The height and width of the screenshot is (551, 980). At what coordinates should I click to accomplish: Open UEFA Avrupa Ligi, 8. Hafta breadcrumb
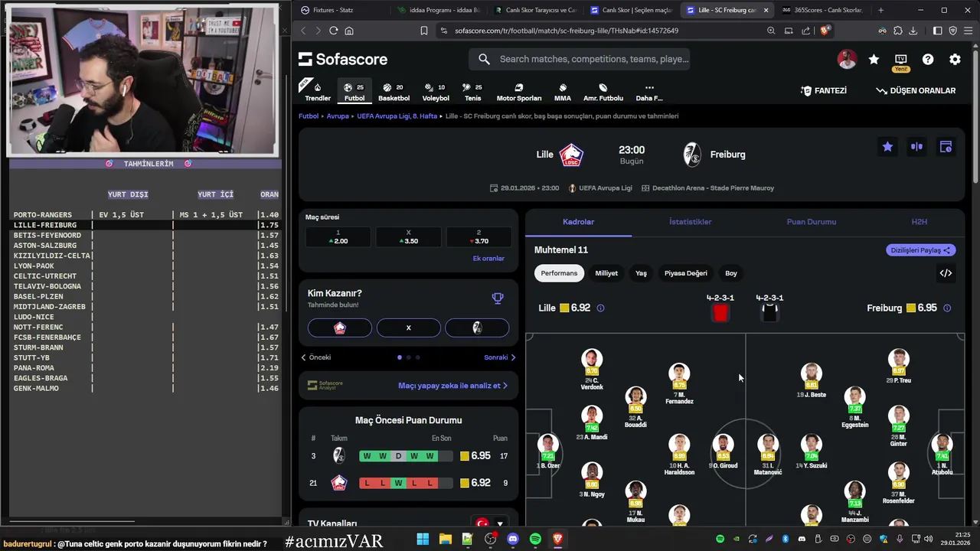tap(397, 116)
